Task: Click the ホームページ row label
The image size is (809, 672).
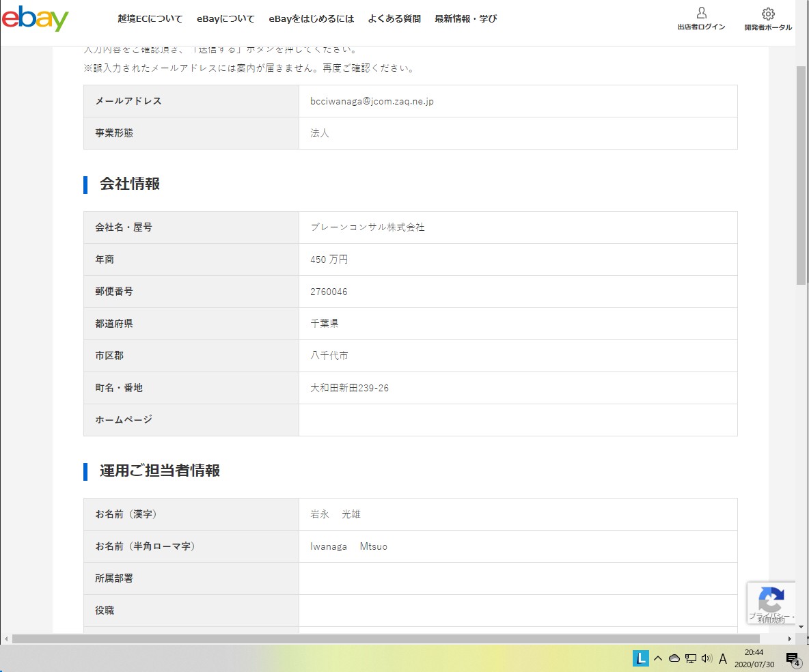Action: click(x=124, y=420)
